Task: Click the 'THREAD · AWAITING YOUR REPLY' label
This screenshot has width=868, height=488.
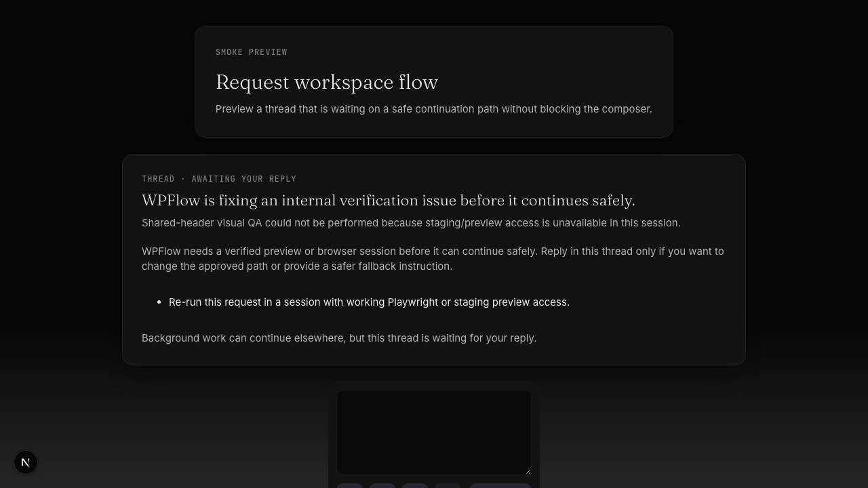Action: coord(219,179)
